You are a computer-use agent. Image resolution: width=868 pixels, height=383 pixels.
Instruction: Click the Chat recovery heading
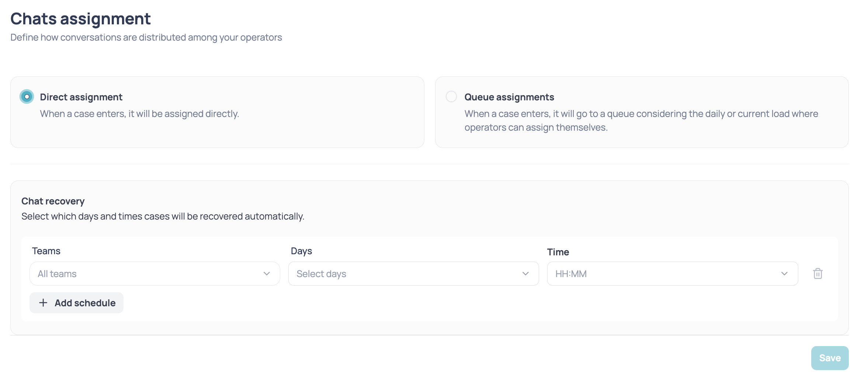pos(53,201)
